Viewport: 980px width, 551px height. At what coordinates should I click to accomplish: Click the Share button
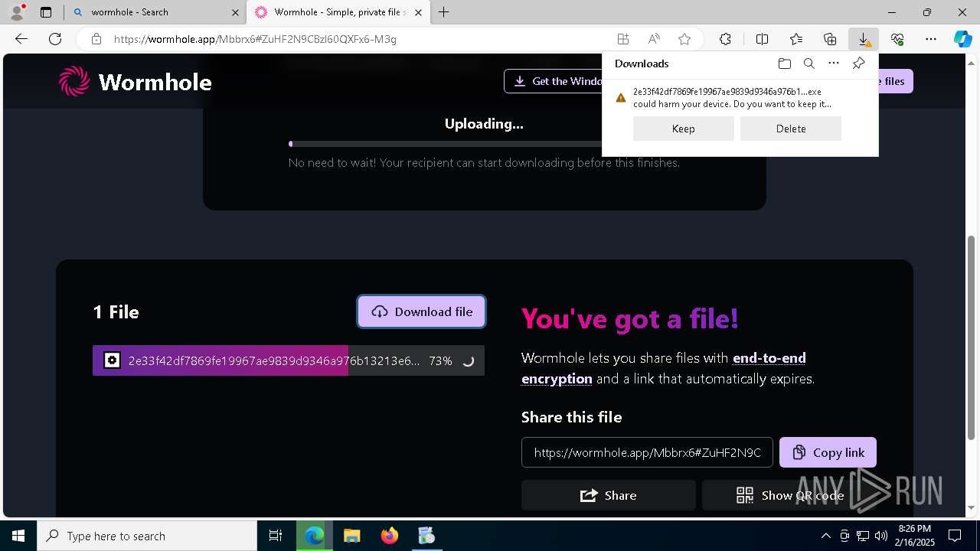click(x=609, y=495)
